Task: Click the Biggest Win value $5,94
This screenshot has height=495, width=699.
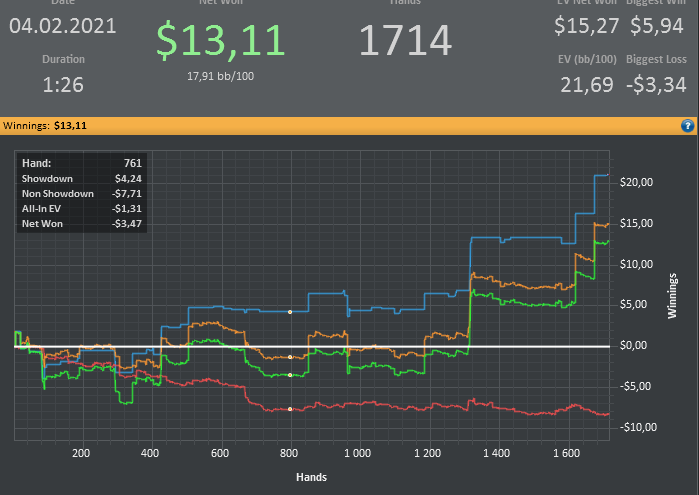Action: pos(657,26)
